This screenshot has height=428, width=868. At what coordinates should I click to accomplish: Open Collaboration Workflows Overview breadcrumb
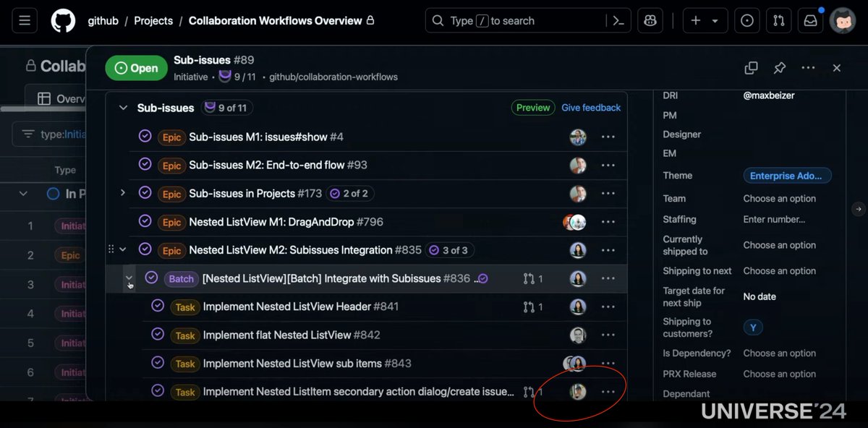[x=275, y=20]
